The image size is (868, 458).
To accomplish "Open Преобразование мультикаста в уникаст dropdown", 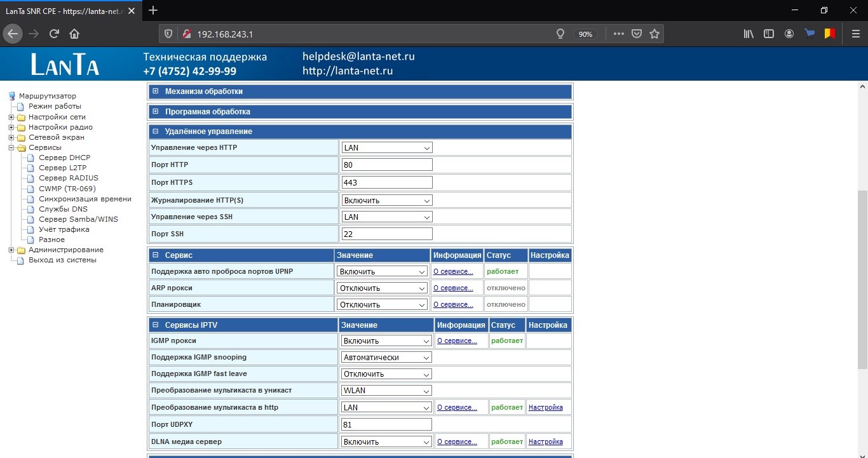I will 387,391.
